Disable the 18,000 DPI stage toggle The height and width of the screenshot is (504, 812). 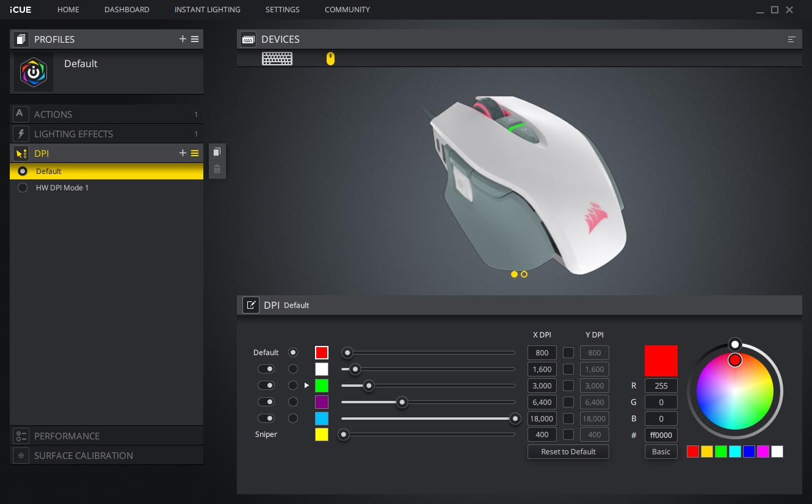pyautogui.click(x=266, y=419)
